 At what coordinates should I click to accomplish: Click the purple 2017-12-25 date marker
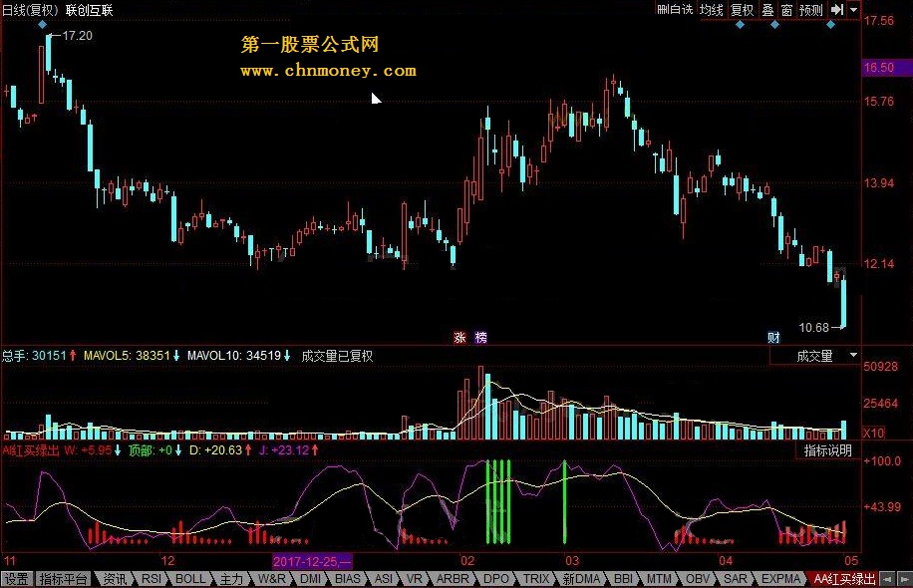[x=312, y=561]
